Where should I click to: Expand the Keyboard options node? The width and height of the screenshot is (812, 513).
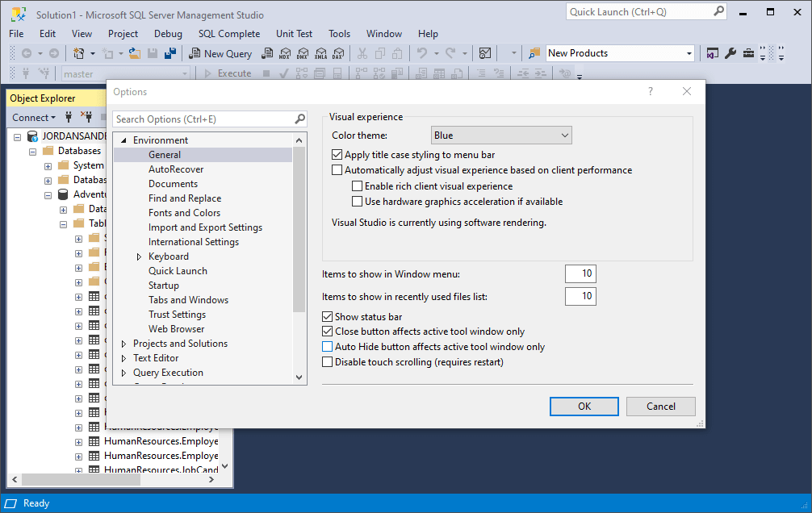click(x=139, y=256)
